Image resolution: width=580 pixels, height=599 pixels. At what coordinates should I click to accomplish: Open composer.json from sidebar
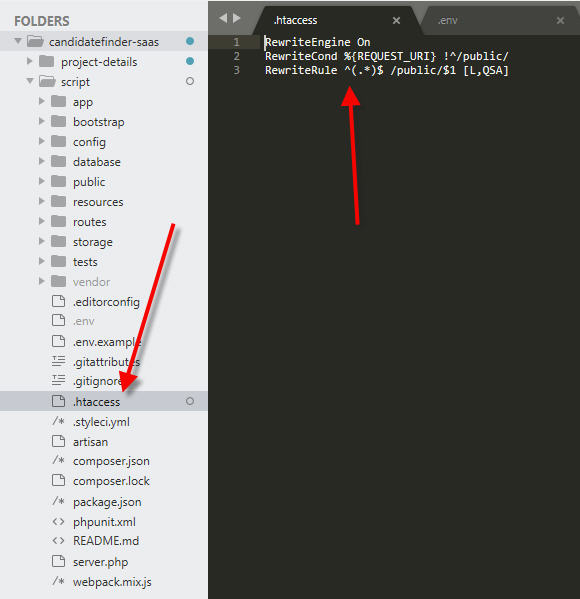tap(111, 461)
